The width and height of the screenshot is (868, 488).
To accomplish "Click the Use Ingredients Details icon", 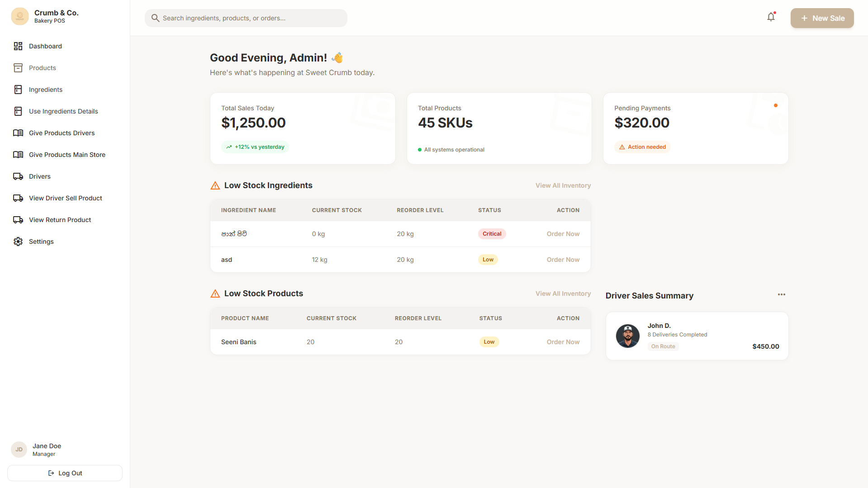I will [18, 111].
